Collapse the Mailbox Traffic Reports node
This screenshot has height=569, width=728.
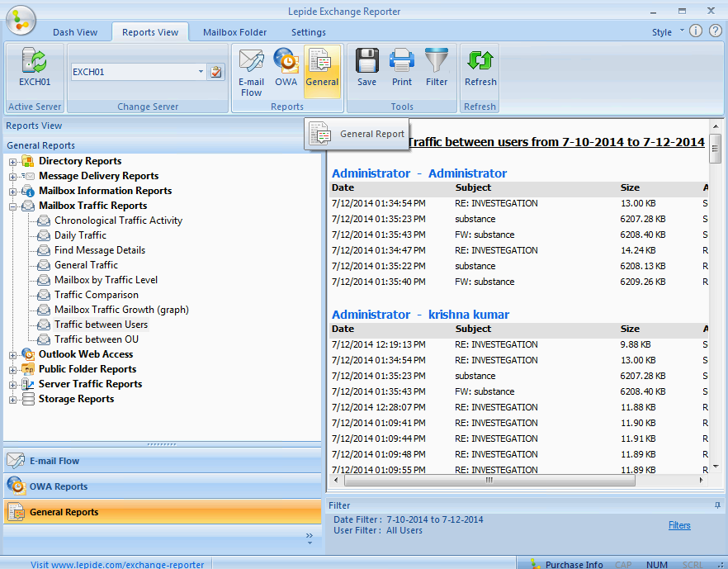12,206
